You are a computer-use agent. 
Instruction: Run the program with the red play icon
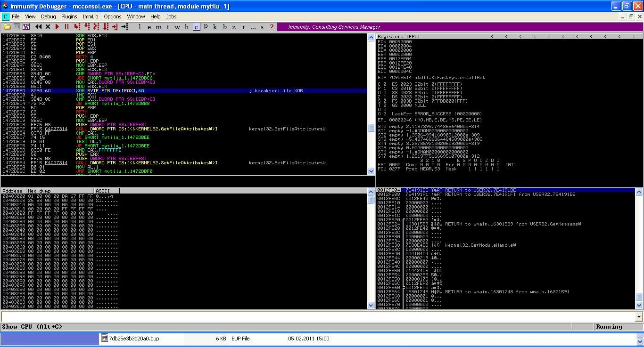[57, 27]
